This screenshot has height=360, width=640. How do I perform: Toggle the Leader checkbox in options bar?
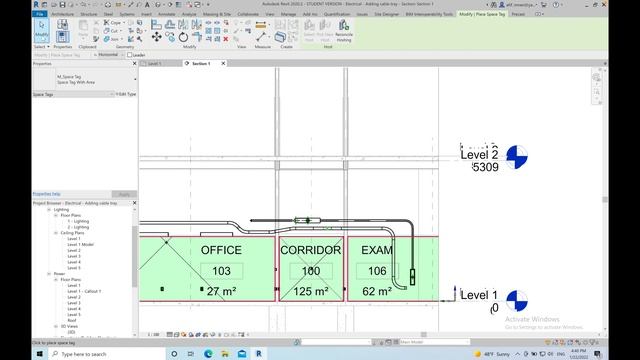[129, 55]
